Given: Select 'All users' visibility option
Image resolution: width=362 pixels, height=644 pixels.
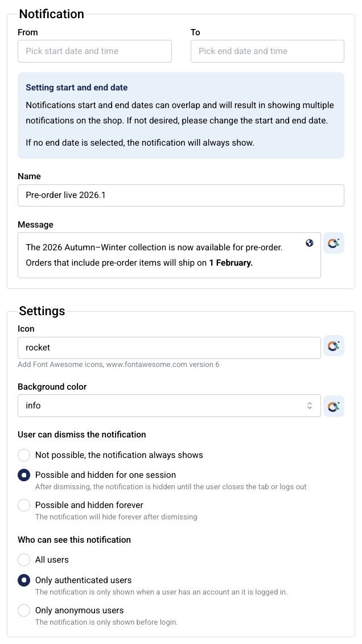Looking at the screenshot, I should (x=24, y=560).
